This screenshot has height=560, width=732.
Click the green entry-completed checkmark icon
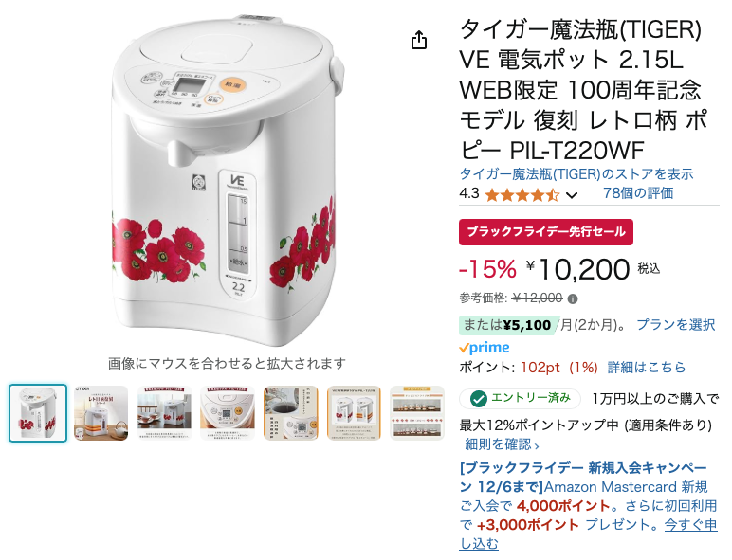coord(479,399)
